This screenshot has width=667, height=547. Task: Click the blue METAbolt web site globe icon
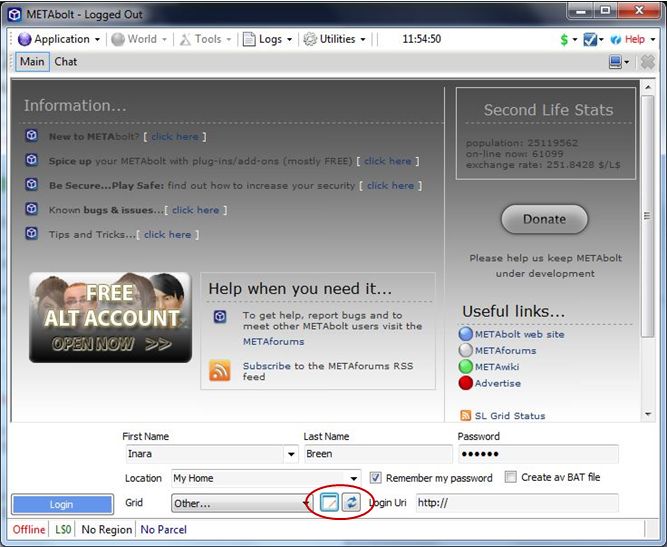pyautogui.click(x=465, y=334)
